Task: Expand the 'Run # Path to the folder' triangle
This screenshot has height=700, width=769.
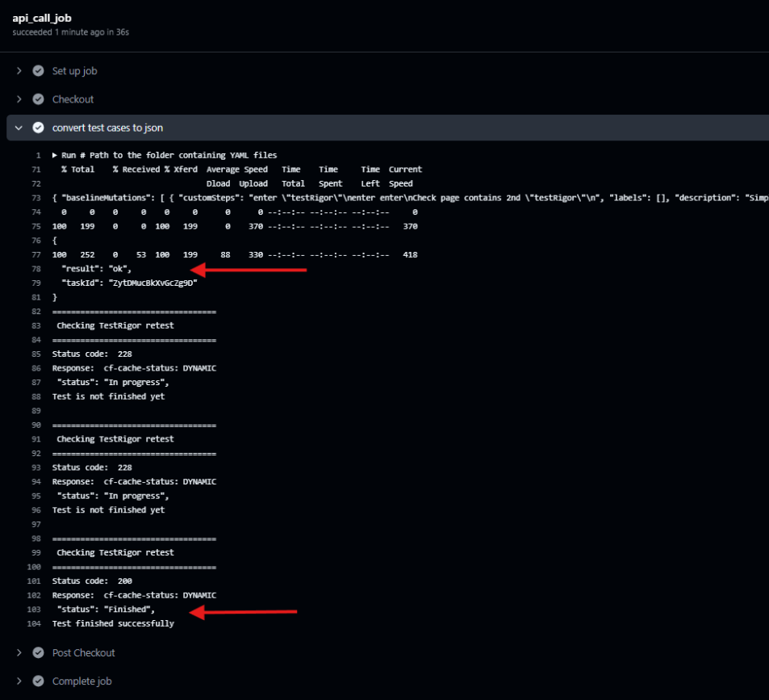Action: click(x=55, y=155)
